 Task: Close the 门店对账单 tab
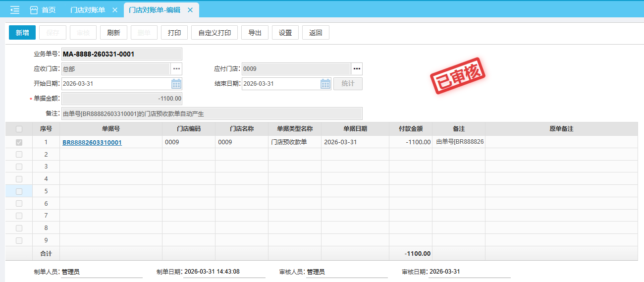115,10
